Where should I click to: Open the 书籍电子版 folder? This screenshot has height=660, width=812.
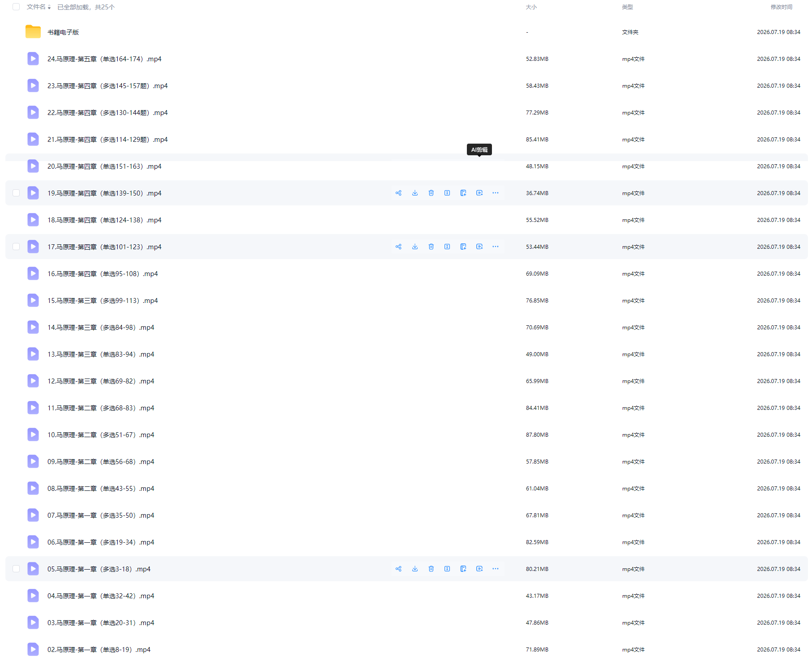coord(63,32)
